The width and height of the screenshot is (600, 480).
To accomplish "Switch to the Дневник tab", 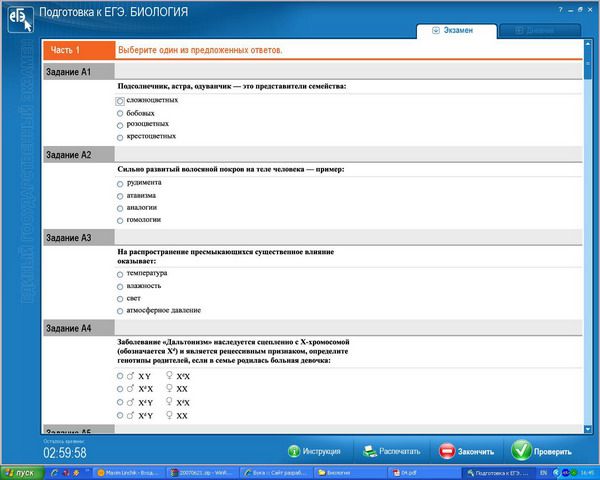I will [540, 31].
